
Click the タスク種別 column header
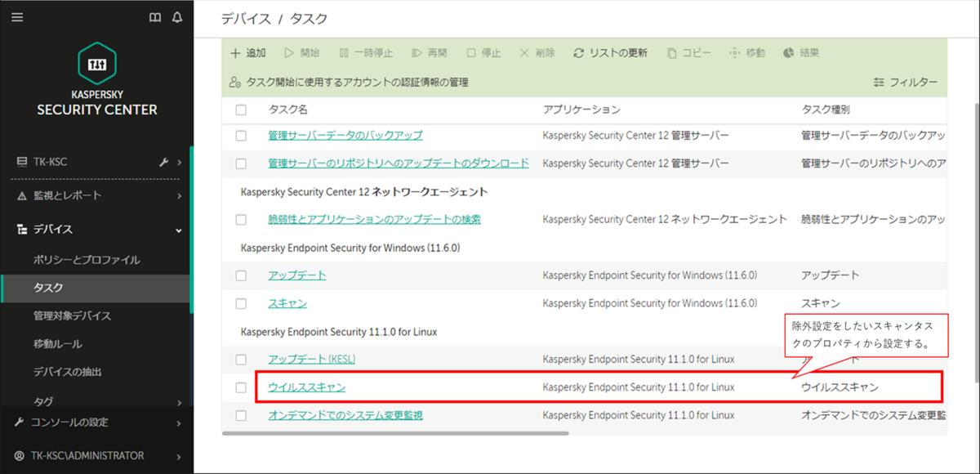pos(826,110)
